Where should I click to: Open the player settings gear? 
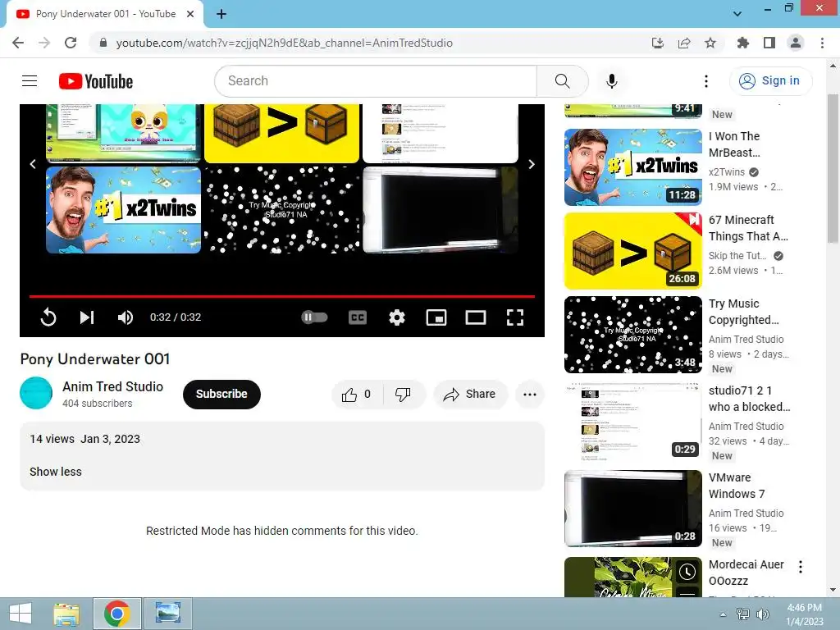(x=397, y=317)
